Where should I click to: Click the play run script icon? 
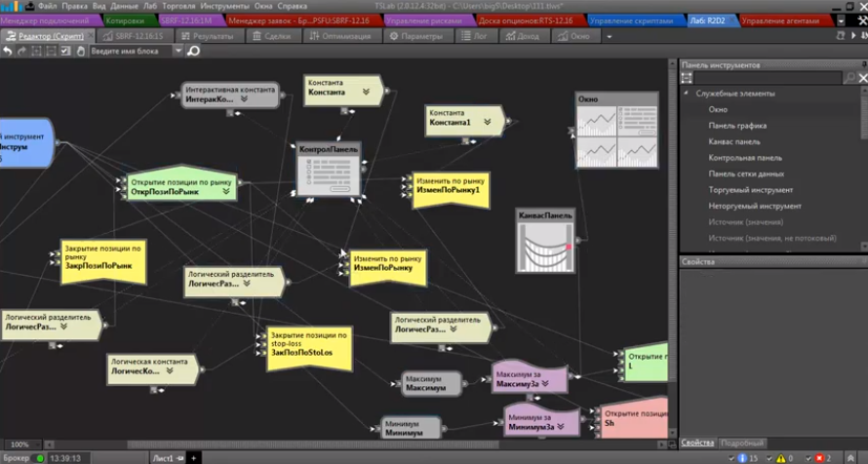tap(853, 36)
